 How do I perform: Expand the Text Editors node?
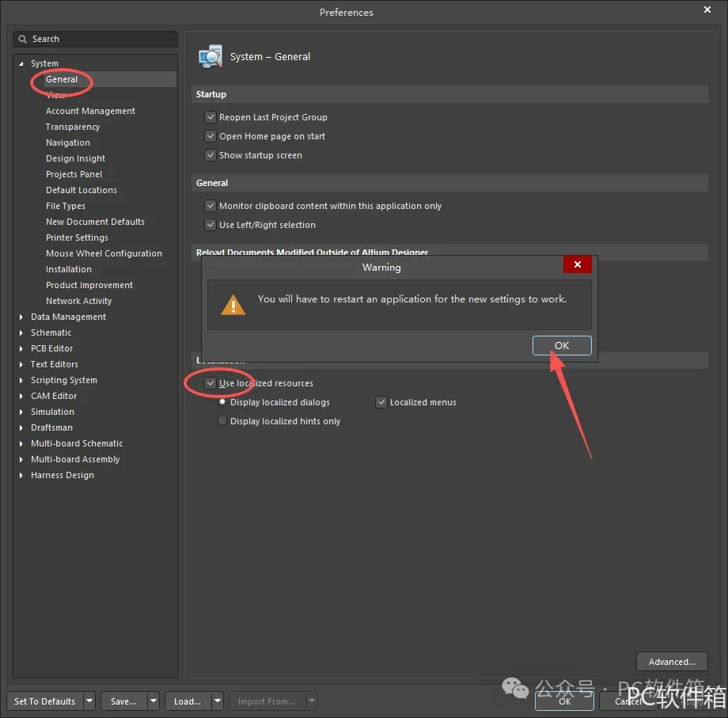pos(21,364)
